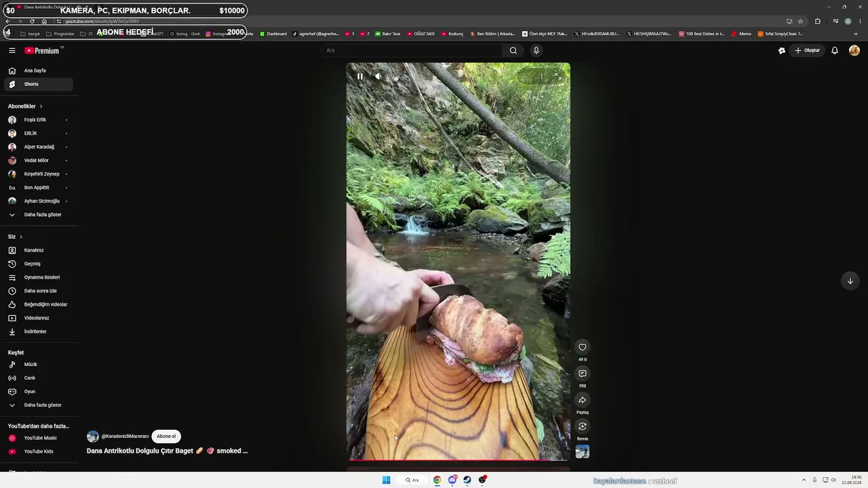Open YouTube Kids link
868x488 pixels.
tap(39, 451)
